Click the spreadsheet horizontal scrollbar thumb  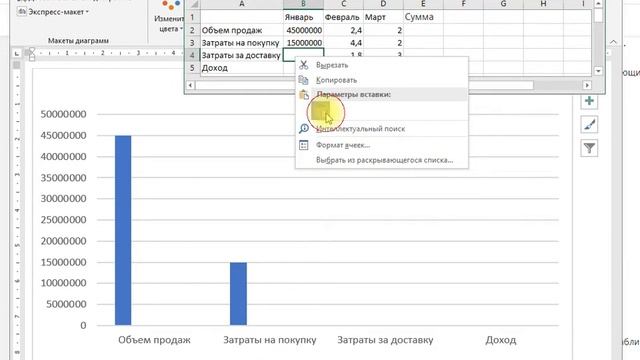click(364, 85)
